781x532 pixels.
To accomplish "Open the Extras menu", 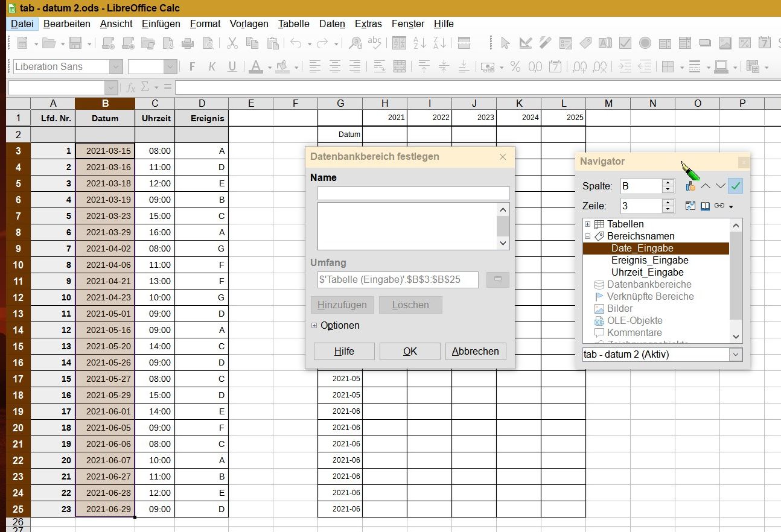I will point(368,24).
